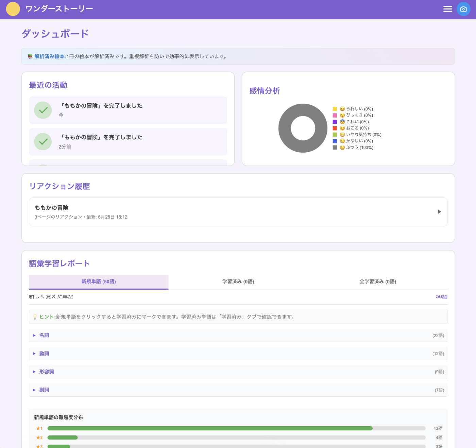Click the books icon in the notice banner

[x=30, y=56]
